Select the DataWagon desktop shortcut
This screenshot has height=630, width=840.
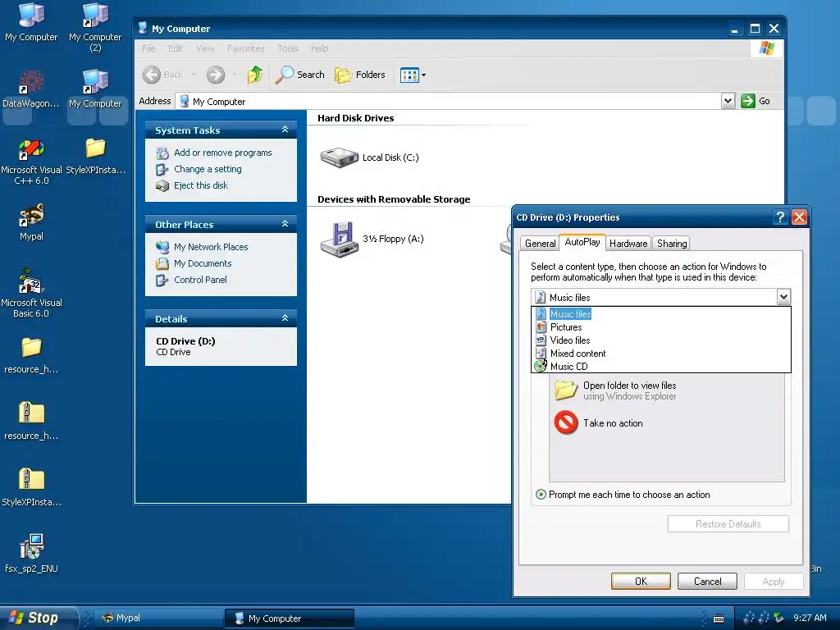pos(31,89)
